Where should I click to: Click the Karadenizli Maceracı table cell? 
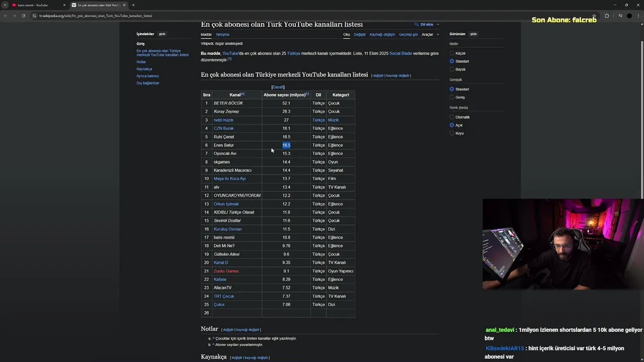tap(237, 170)
